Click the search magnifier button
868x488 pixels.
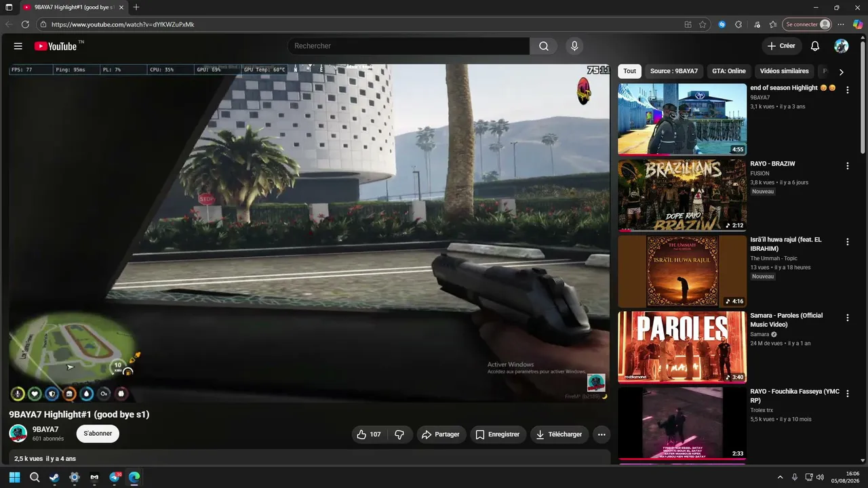click(x=544, y=46)
